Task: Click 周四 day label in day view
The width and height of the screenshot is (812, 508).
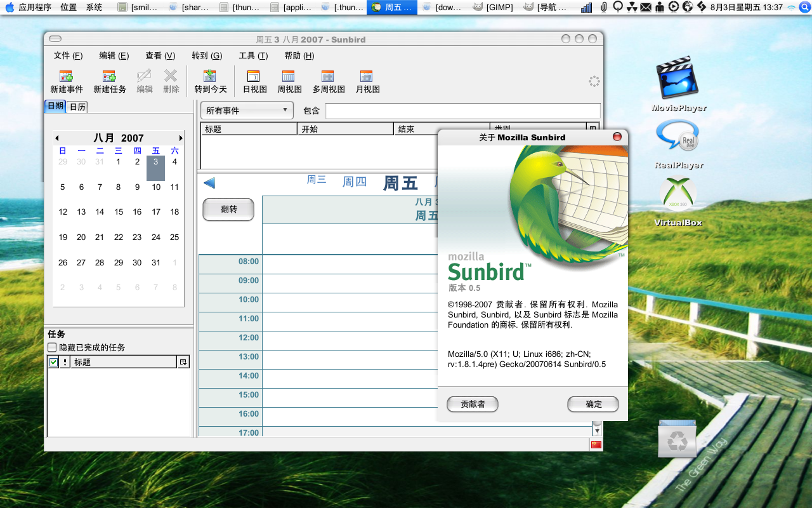Action: (355, 182)
